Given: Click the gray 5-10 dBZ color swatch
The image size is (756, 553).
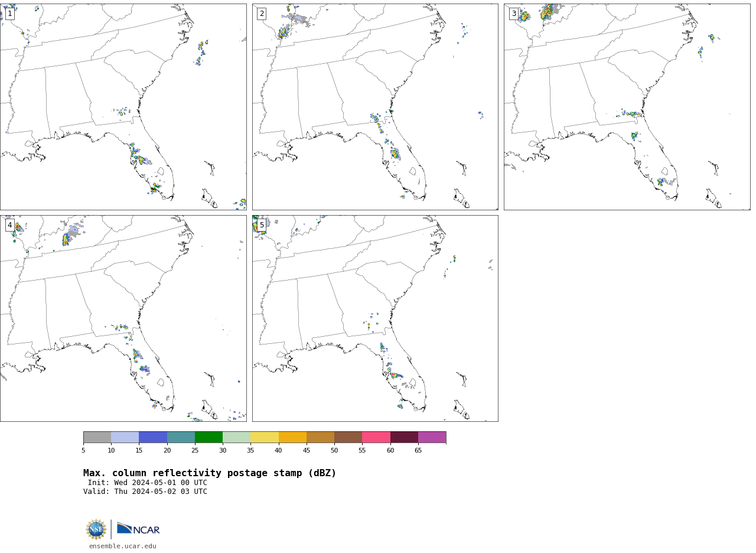Looking at the screenshot, I should coord(97,437).
